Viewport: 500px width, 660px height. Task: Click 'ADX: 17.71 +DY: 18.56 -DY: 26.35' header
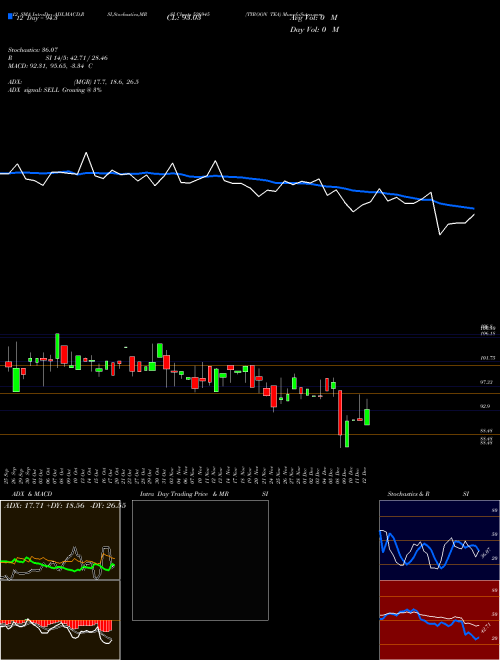coord(65,506)
